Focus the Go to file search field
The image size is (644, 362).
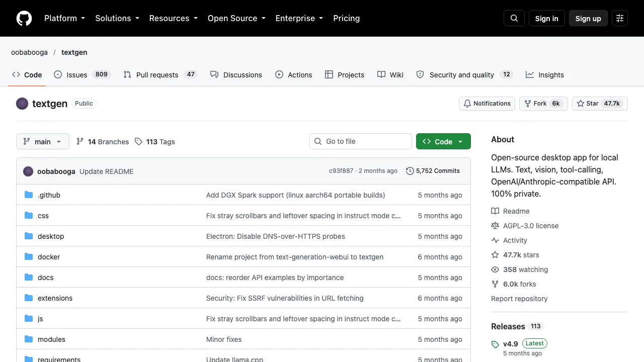coord(361,141)
